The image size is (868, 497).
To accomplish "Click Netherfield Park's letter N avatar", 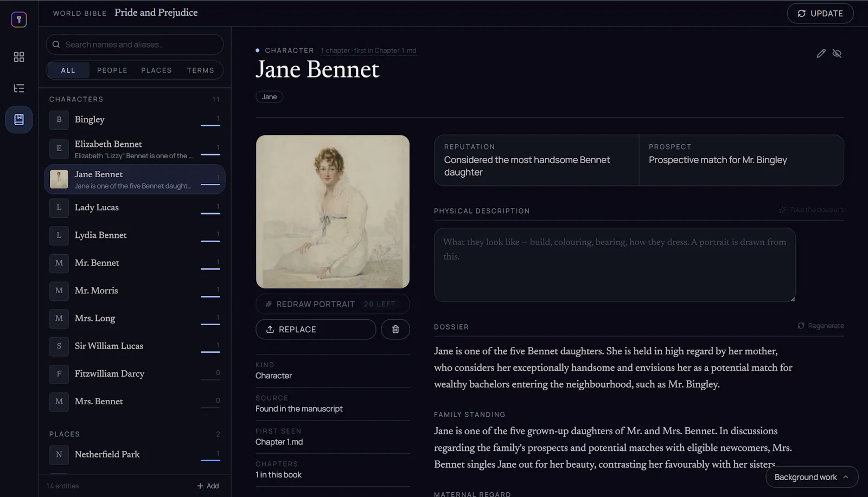I will (59, 455).
